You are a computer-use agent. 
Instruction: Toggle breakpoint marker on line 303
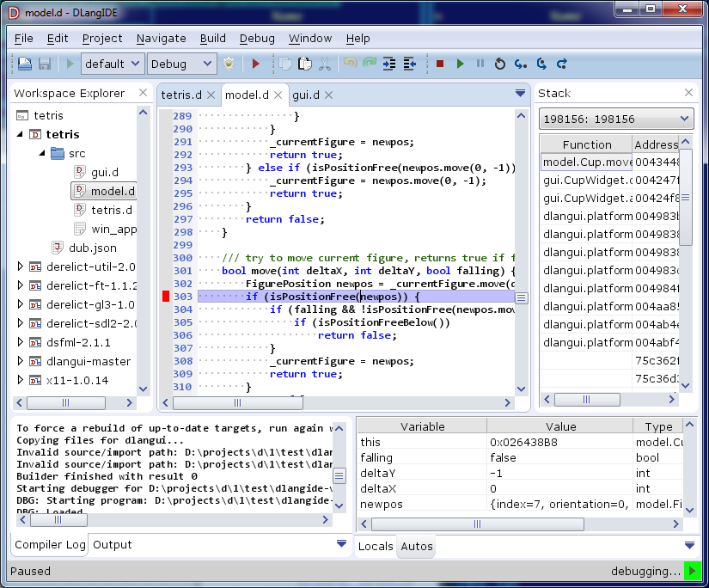pos(166,297)
